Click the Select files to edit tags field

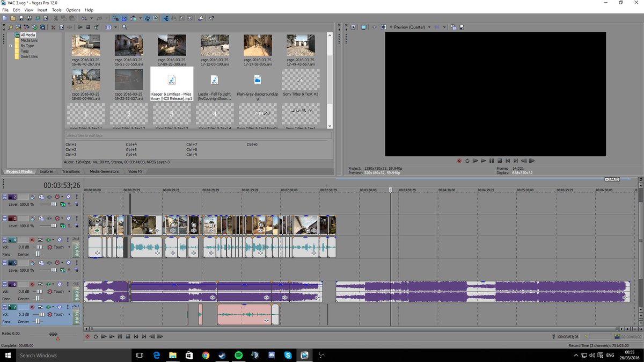[198, 135]
